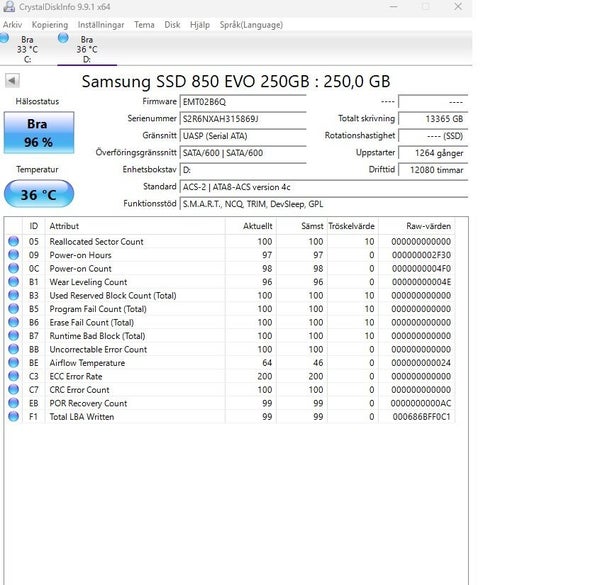Image resolution: width=600 pixels, height=585 pixels.
Task: Click the Tröskelvärde column header
Action: coord(353,226)
